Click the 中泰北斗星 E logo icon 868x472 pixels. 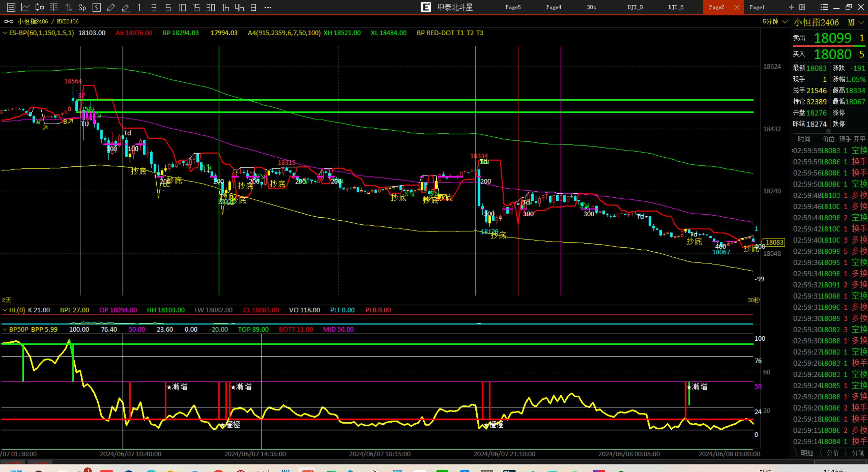point(426,7)
